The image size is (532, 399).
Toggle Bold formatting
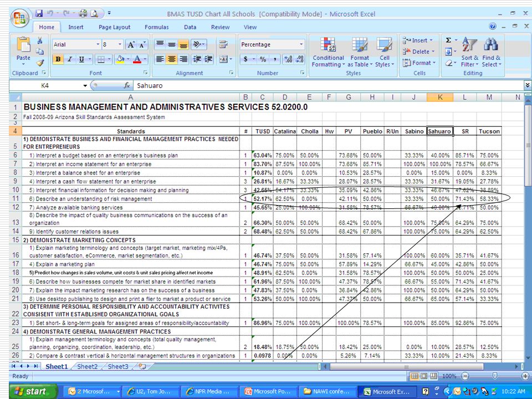tap(58, 59)
